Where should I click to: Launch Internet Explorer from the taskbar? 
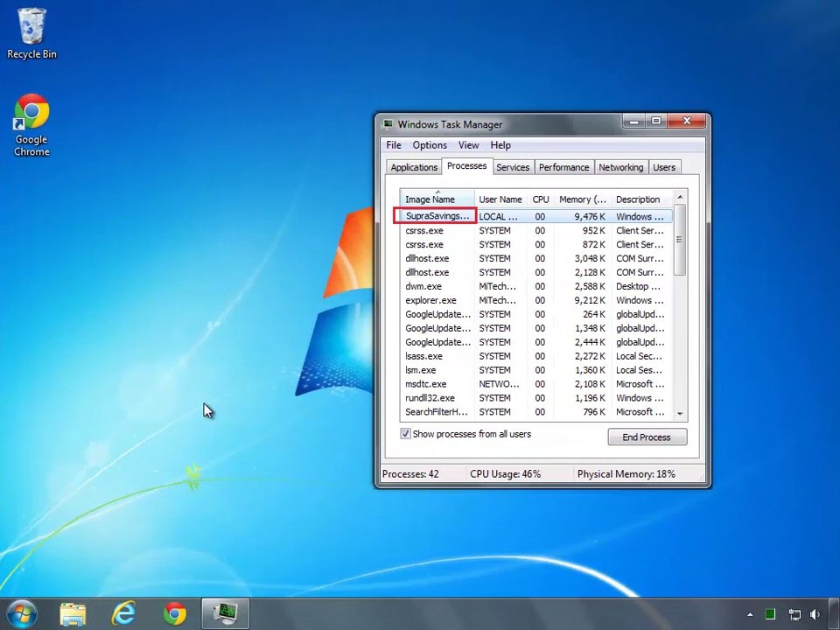tap(123, 614)
